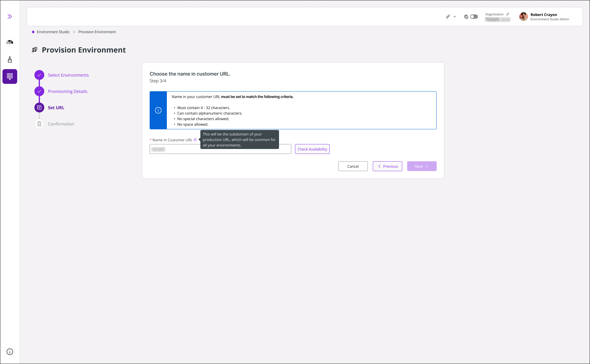Click Provisioning Details step checkmark circle
Image resolution: width=590 pixels, height=364 pixels.
click(39, 91)
